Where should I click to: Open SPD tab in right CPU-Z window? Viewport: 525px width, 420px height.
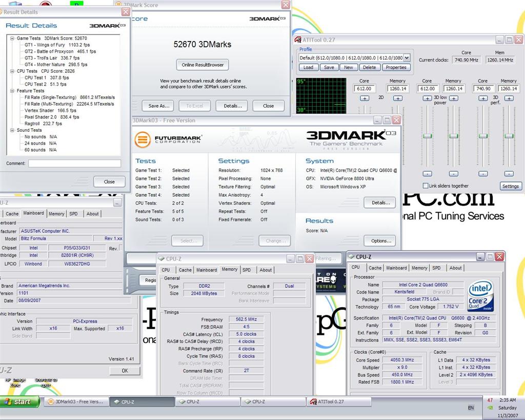436,268
